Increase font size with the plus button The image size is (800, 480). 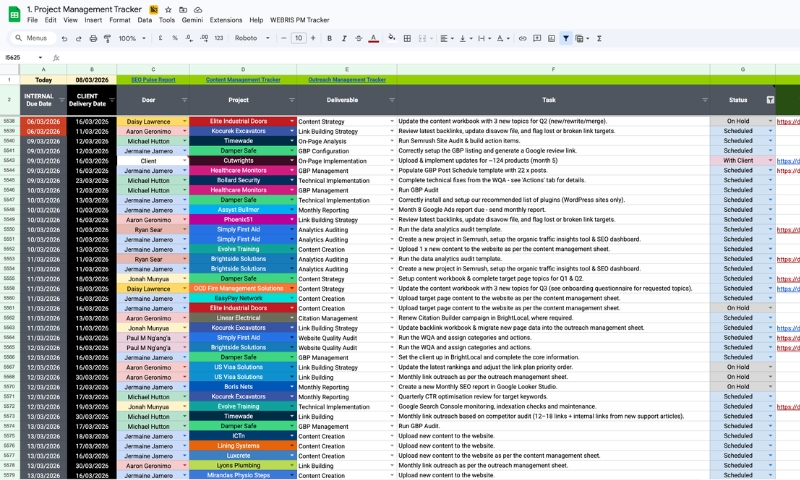pyautogui.click(x=313, y=38)
